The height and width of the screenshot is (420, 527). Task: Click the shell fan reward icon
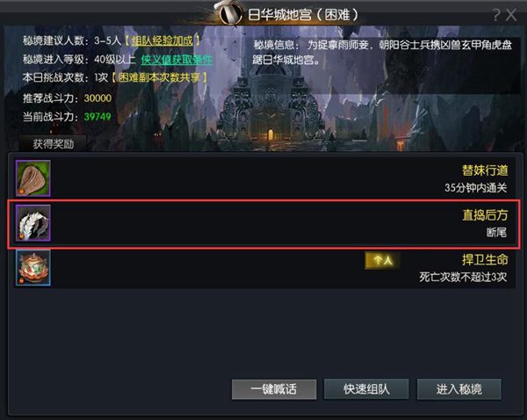tap(33, 178)
